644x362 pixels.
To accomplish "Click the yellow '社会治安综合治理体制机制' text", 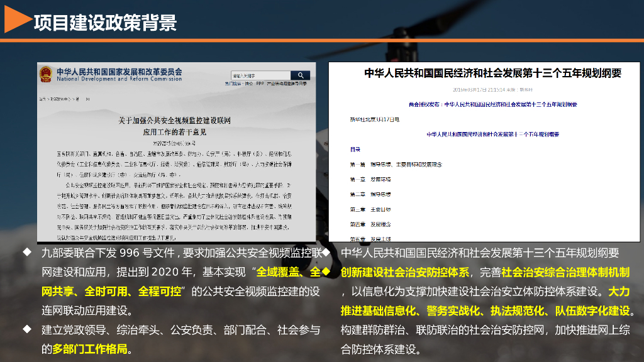I will click(x=565, y=272).
